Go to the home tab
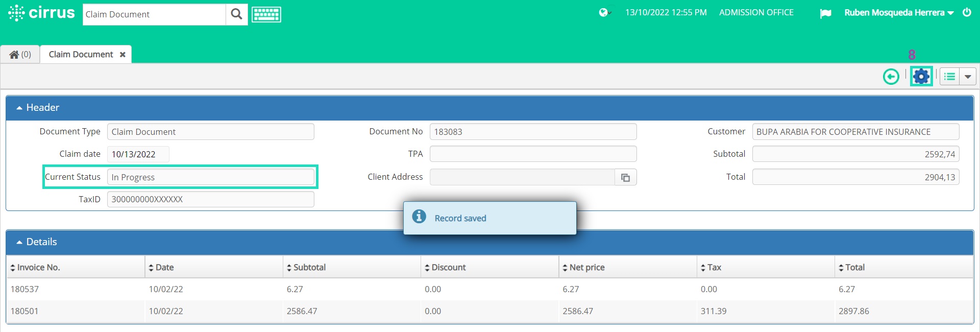 pyautogui.click(x=20, y=54)
